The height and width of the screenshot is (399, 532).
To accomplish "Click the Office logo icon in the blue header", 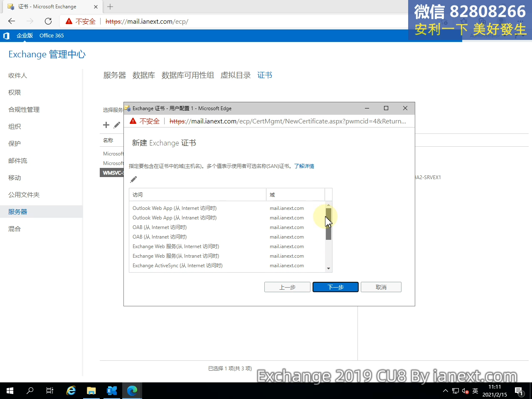I will pyautogui.click(x=6, y=36).
